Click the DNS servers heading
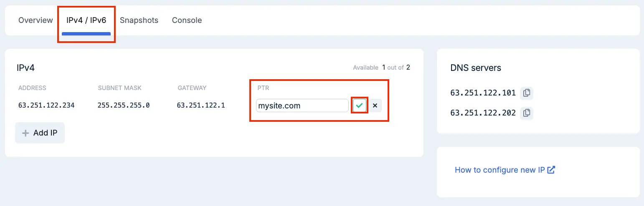 tap(476, 68)
